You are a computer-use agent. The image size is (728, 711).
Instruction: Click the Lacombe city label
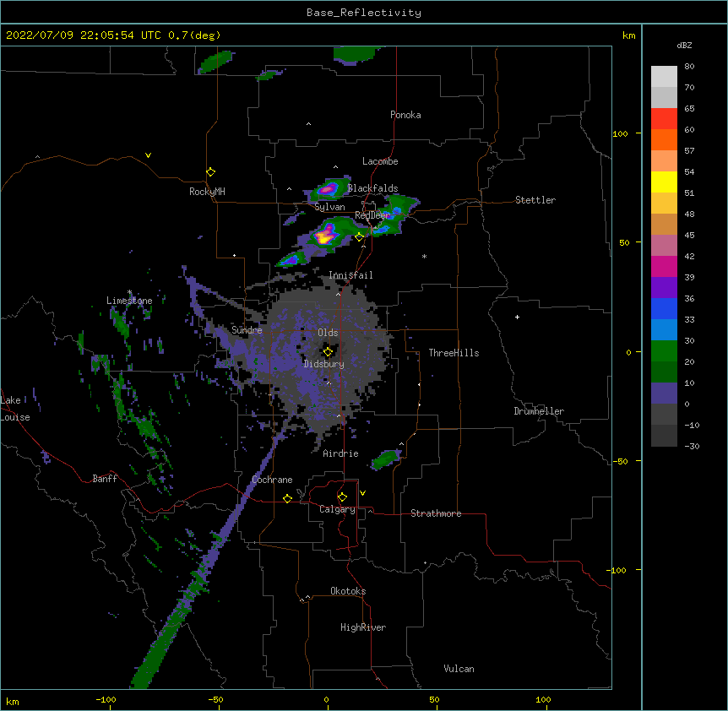pos(380,161)
